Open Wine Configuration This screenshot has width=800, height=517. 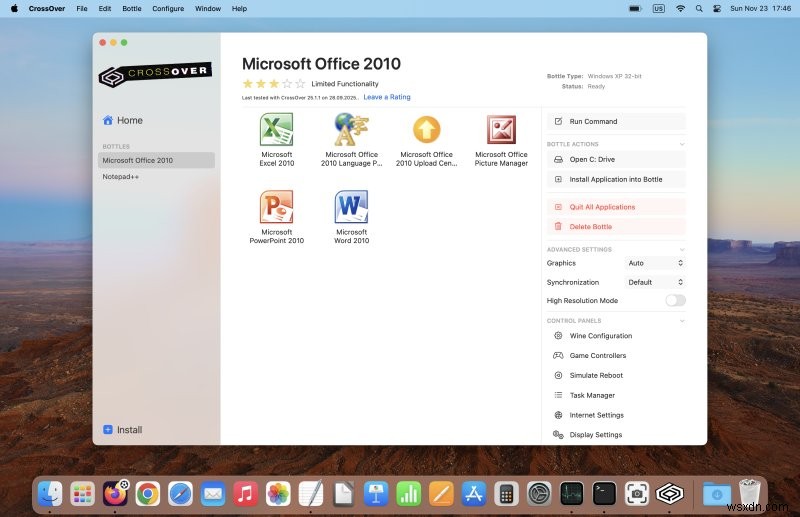(616, 336)
